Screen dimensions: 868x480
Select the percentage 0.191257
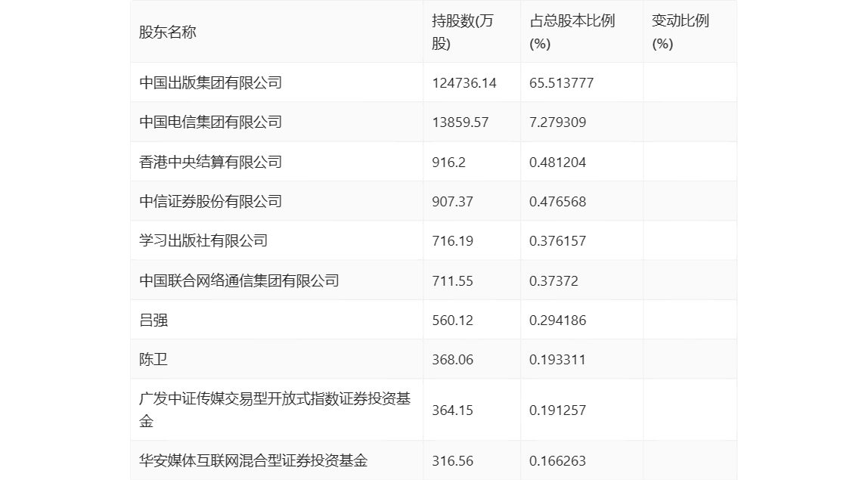pos(557,410)
